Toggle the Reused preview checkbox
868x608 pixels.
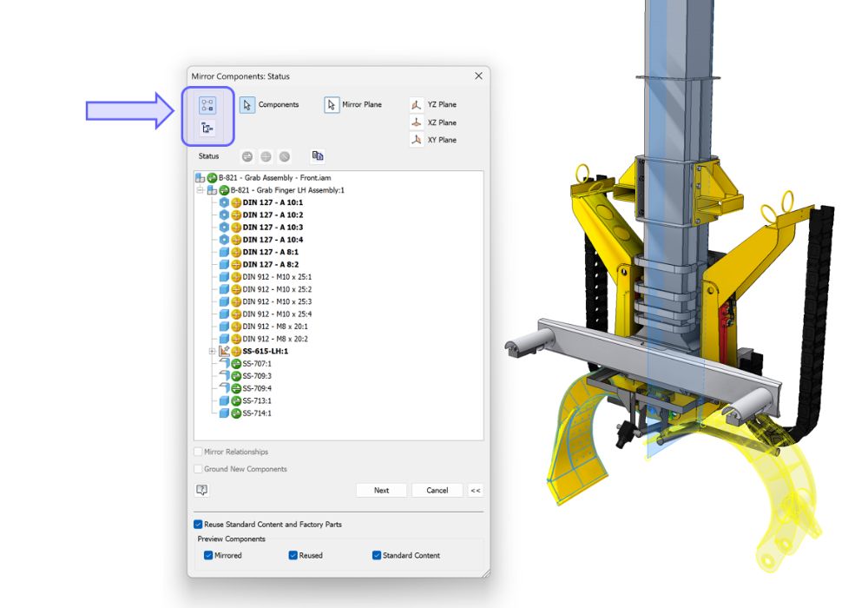293,555
